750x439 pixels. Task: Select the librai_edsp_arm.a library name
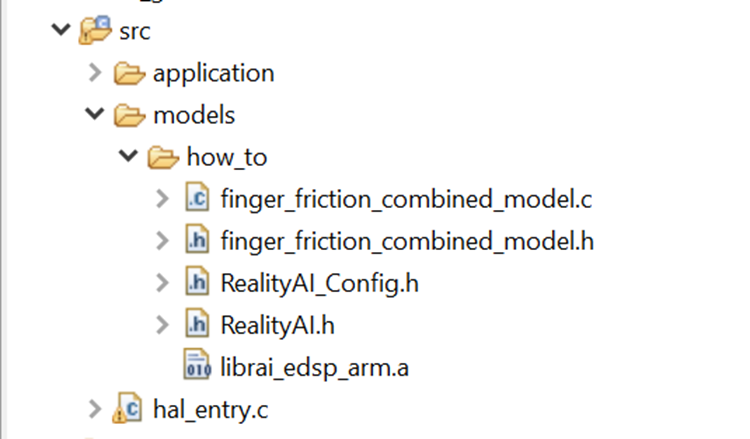point(315,367)
